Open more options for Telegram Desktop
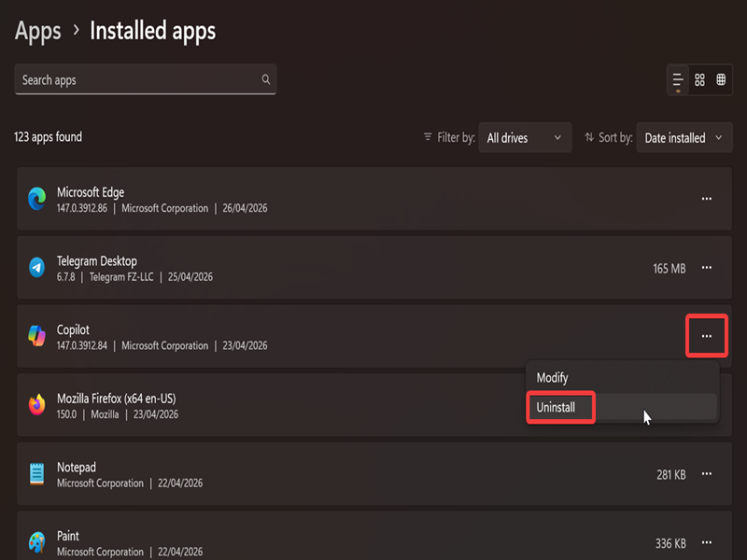The width and height of the screenshot is (747, 560). 707,268
